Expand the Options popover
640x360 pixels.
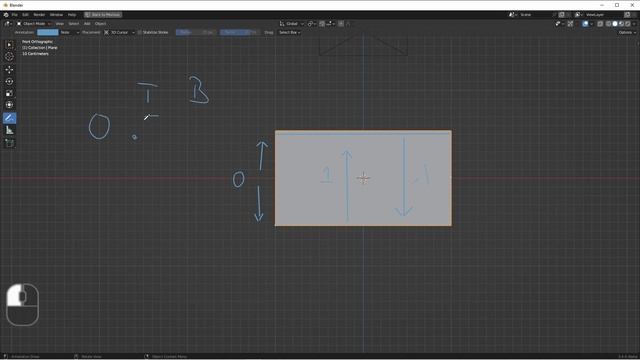coord(627,32)
